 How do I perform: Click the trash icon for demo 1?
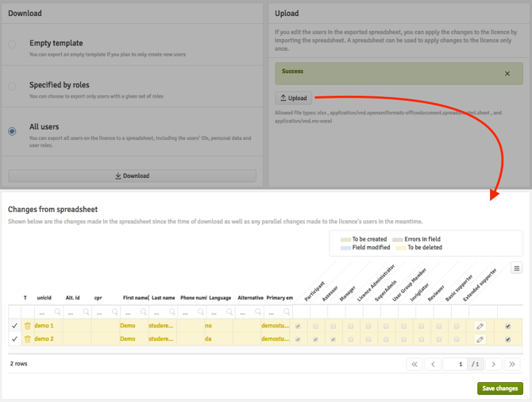[27, 326]
